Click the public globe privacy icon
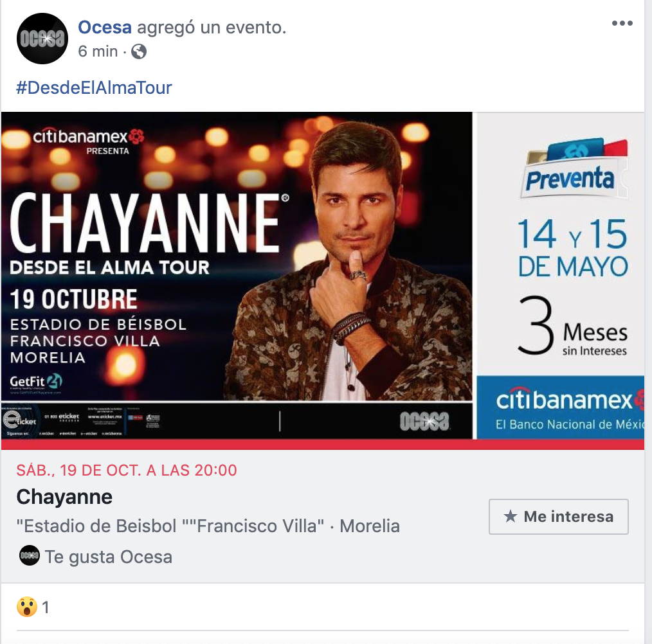The image size is (652, 644). pos(139,51)
